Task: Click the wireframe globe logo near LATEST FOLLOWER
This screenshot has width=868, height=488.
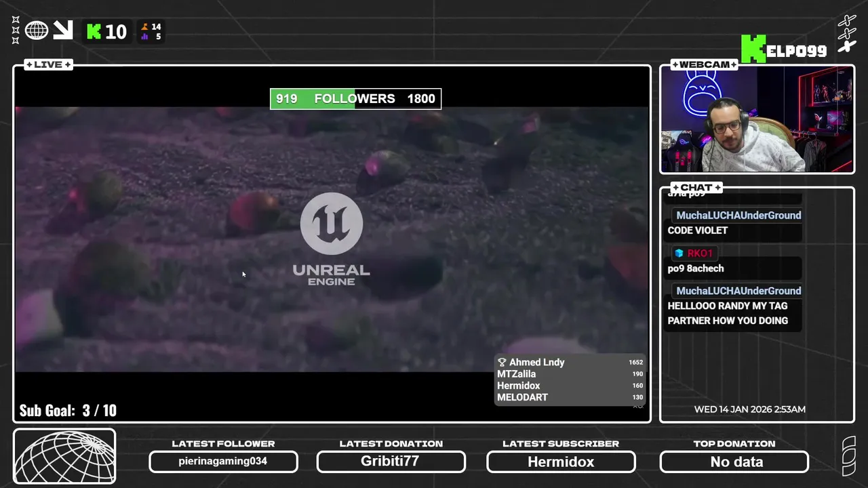Action: coord(64,456)
